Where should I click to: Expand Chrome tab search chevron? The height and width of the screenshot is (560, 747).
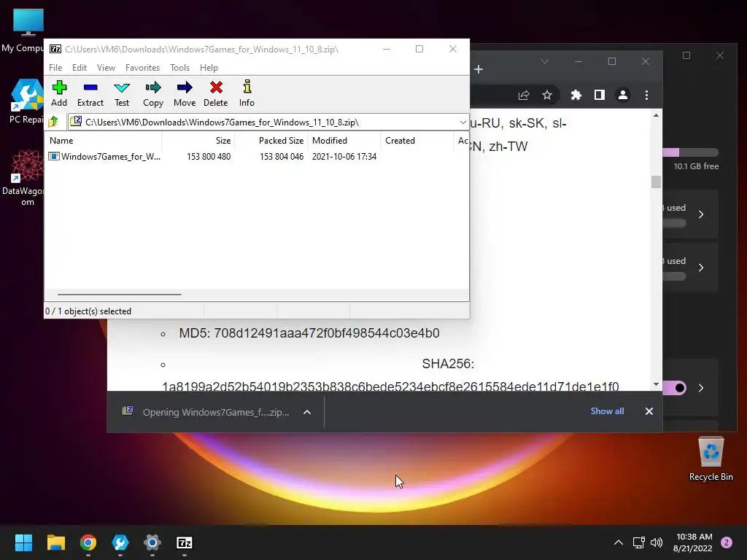tap(545, 61)
